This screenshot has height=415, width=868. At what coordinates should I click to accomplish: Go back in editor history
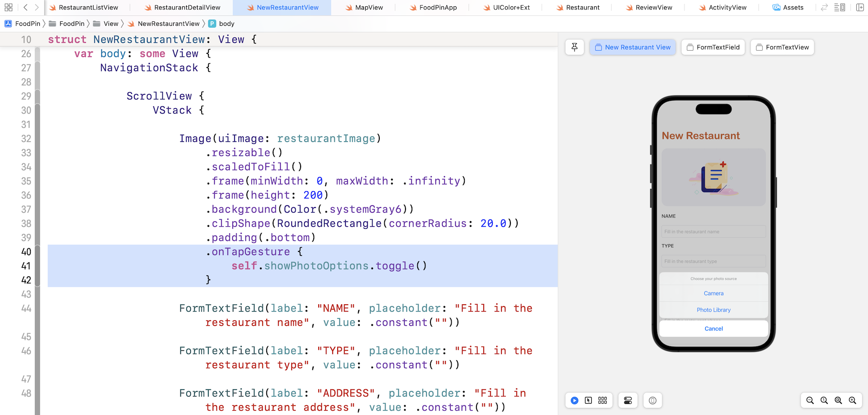click(x=25, y=8)
